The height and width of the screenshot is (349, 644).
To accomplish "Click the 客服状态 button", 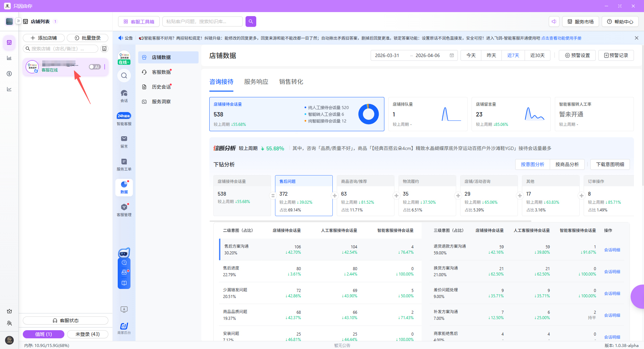I will point(65,320).
